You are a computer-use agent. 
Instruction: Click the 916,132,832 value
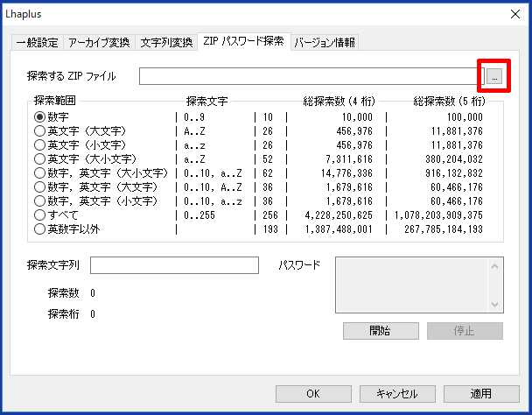click(x=454, y=173)
